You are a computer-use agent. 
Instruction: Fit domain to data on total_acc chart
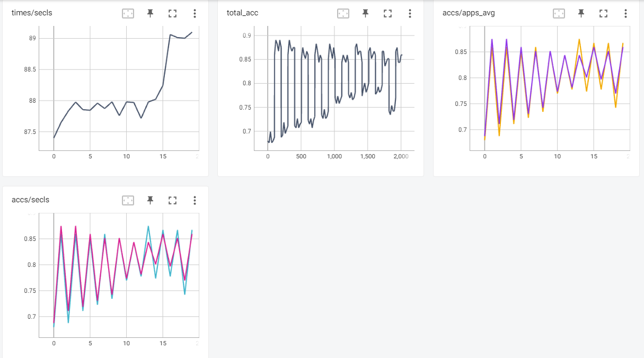tap(343, 14)
